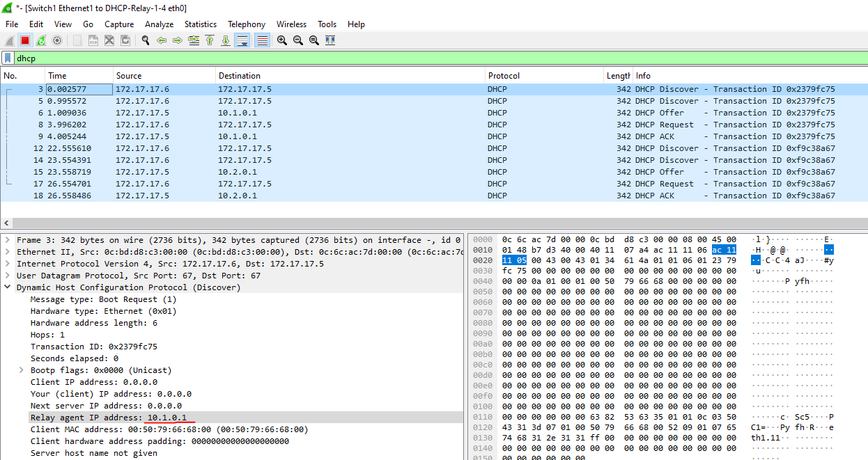Image resolution: width=868 pixels, height=460 pixels.
Task: Click the Find packet magnifier icon
Action: point(146,40)
